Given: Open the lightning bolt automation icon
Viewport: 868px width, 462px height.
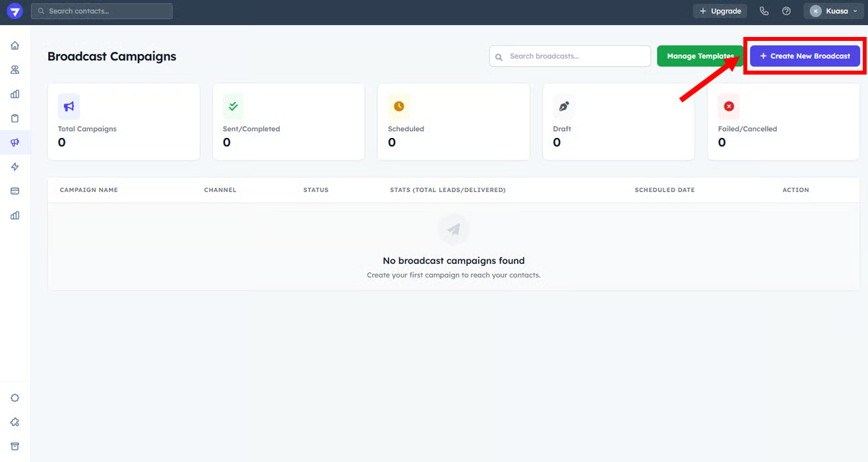Looking at the screenshot, I should [15, 167].
